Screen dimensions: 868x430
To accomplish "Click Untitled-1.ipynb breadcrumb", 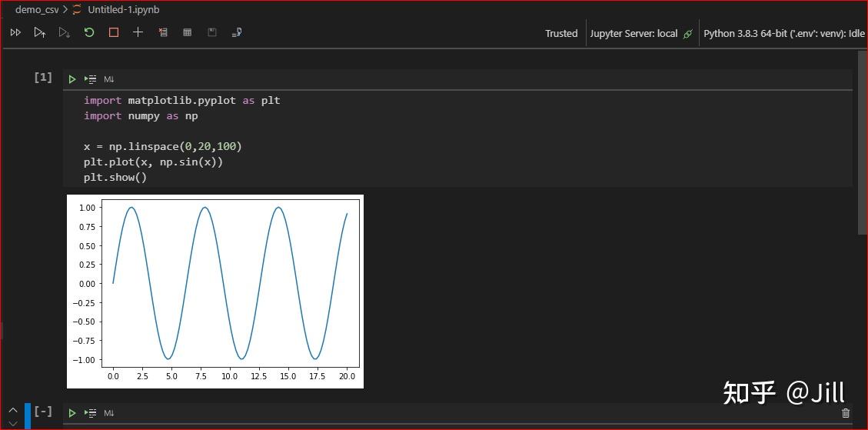I will (x=124, y=9).
